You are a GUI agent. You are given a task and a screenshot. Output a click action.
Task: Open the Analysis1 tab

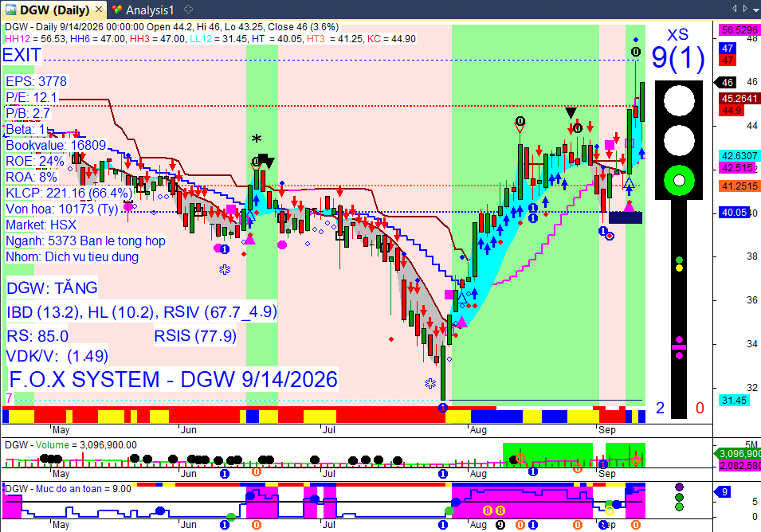[x=143, y=10]
